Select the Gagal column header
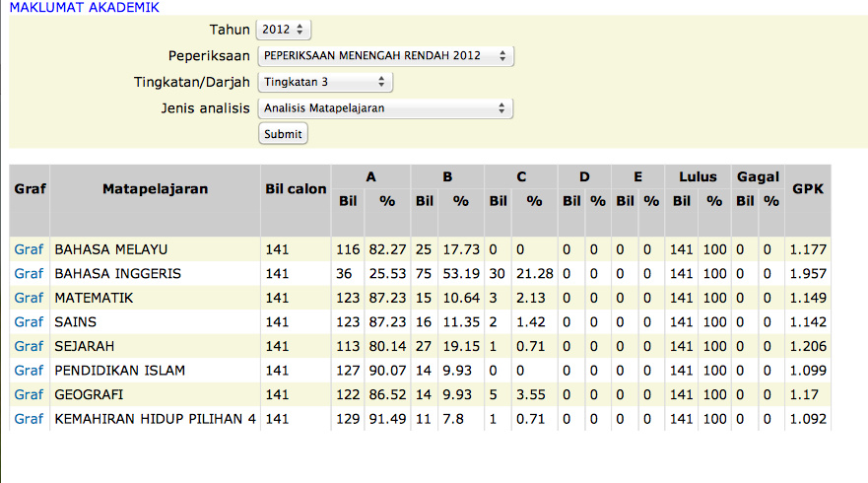Viewport: 868px width, 483px height. [758, 177]
